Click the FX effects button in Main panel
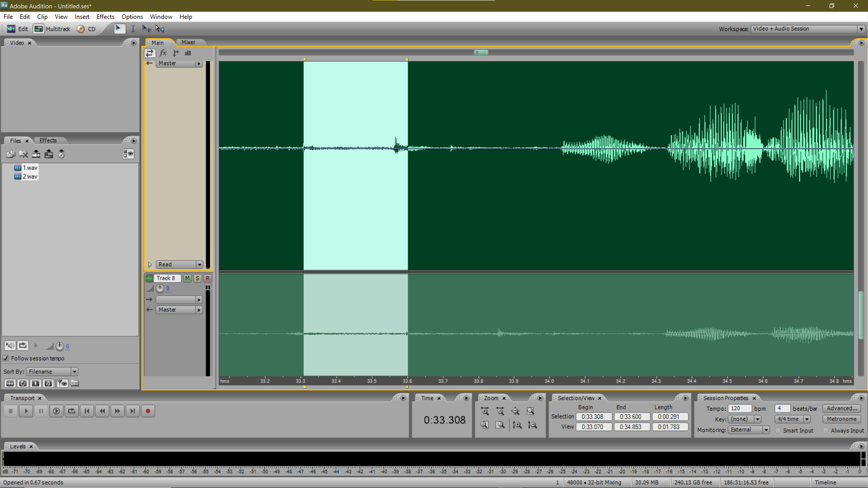 (163, 53)
